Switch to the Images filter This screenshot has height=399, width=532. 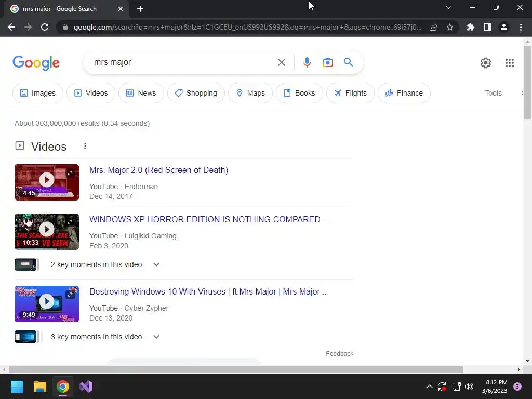(x=37, y=93)
